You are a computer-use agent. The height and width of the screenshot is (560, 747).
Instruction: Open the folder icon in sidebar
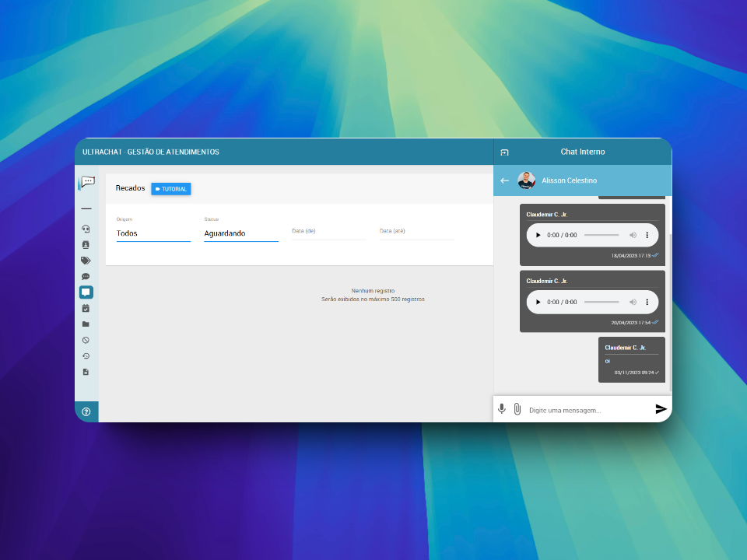click(x=86, y=324)
